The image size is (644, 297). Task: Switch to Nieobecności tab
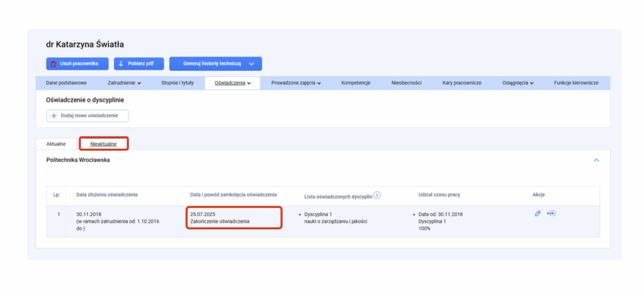click(406, 83)
